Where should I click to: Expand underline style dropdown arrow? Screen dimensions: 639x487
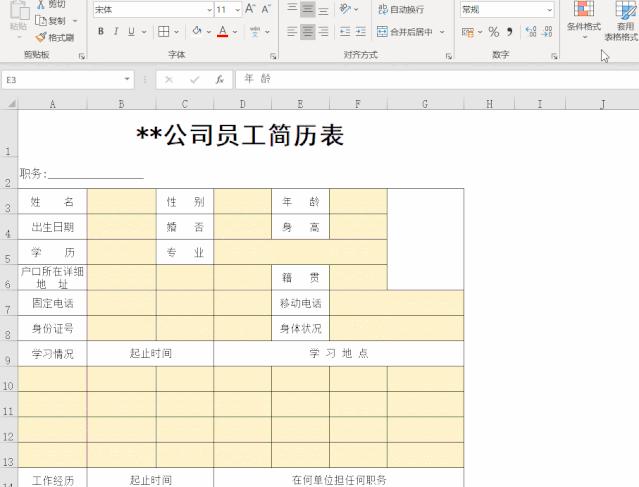pos(144,32)
